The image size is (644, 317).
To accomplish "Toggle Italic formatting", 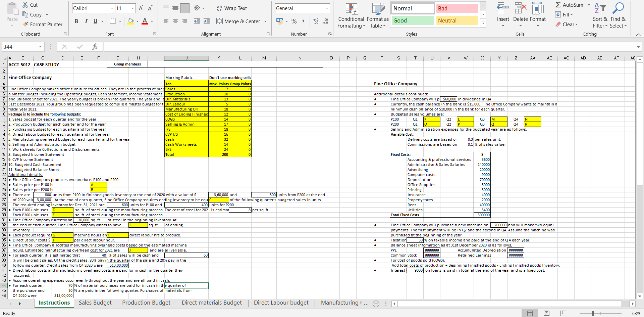I will pyautogui.click(x=86, y=21).
